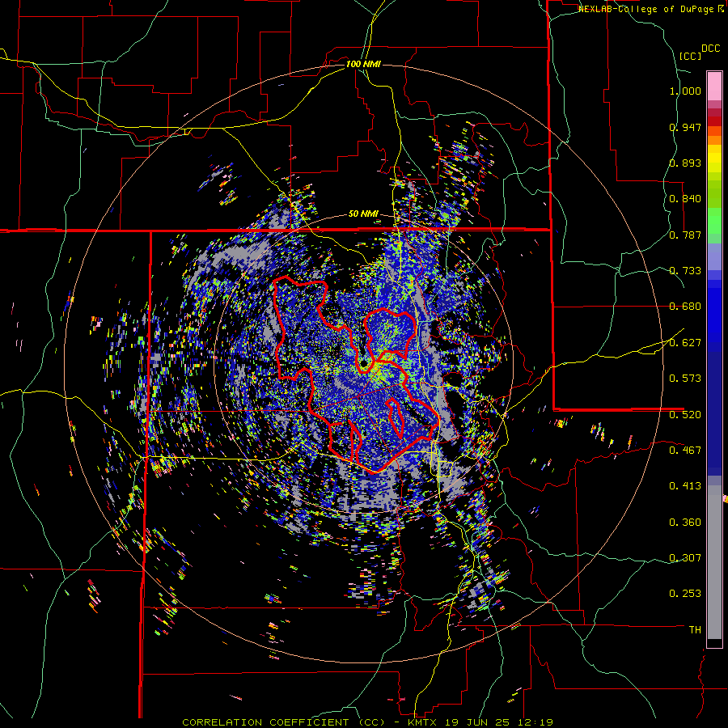The height and width of the screenshot is (728, 728).
Task: Click the 0.627 legend value
Action: coord(685,343)
